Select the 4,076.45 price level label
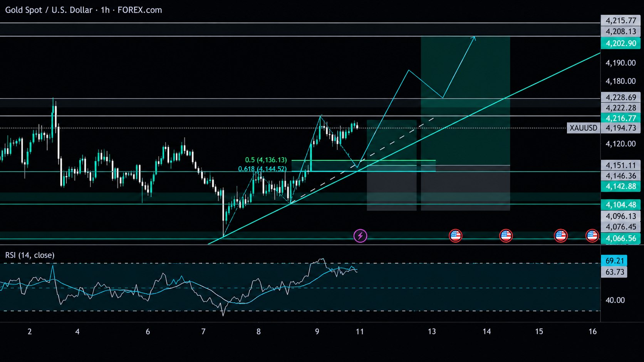The width and height of the screenshot is (644, 362). (621, 227)
